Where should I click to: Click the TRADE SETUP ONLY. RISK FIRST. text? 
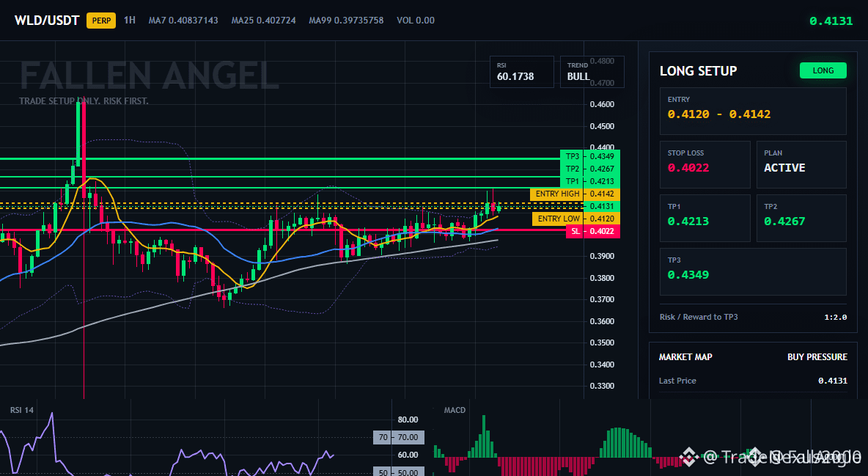point(84,101)
